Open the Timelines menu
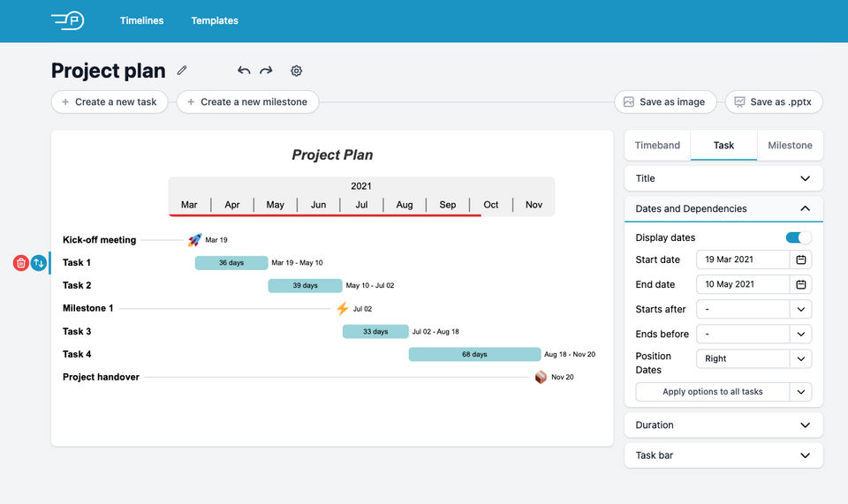Screen dimensions: 848x504 [141, 20]
